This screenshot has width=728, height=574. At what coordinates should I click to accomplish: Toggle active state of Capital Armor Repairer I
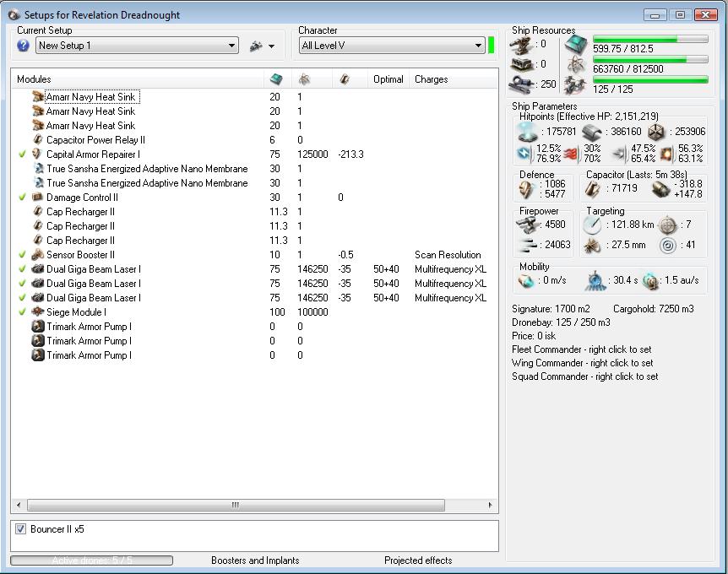click(22, 154)
